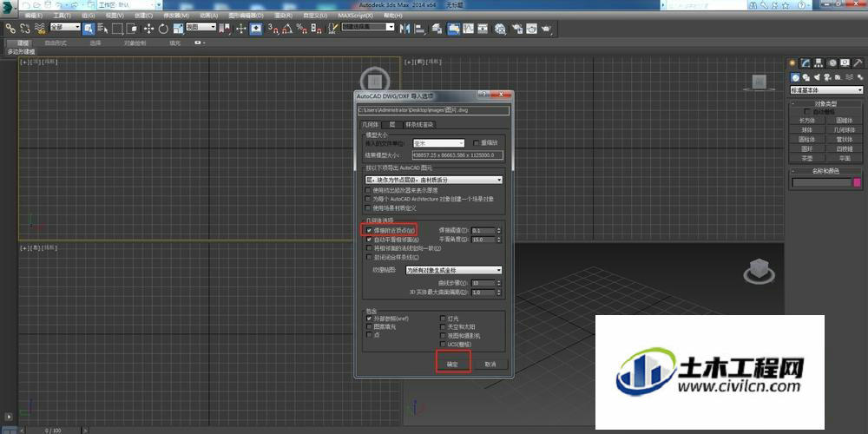
Task: Toggle the Spinner Snap icon
Action: point(316,29)
